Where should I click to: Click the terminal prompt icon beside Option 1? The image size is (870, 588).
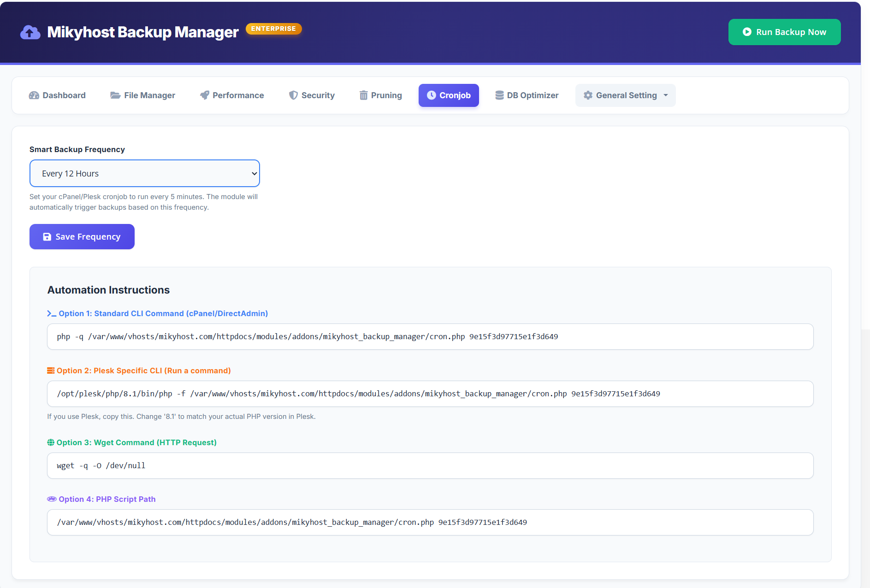click(52, 314)
